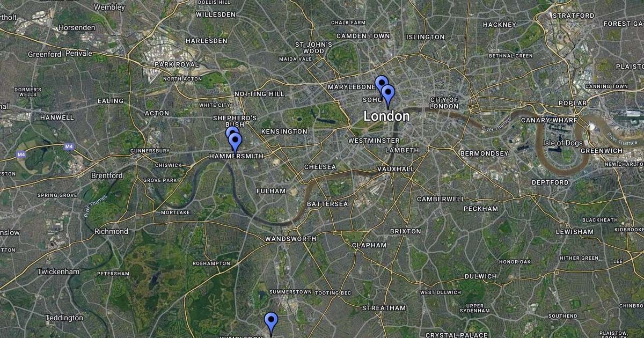Click the M4 road shield nearest Gunnersbury

pyautogui.click(x=69, y=146)
